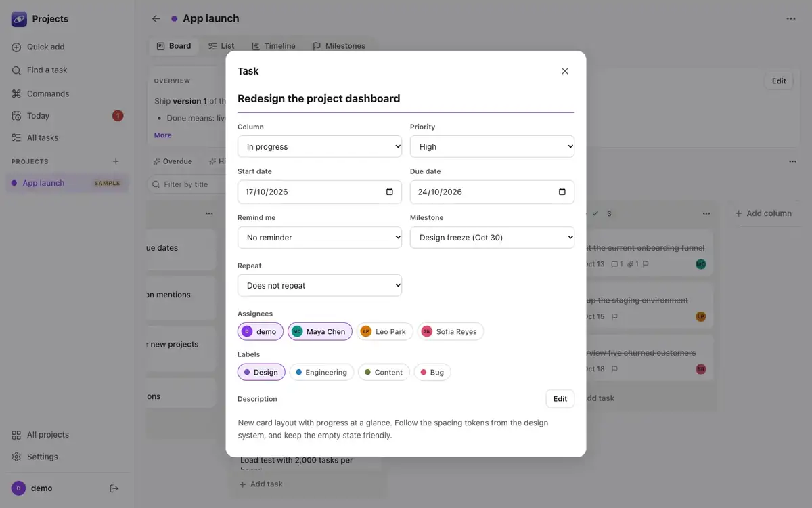Add the Engineering label
This screenshot has height=508, width=812.
pyautogui.click(x=321, y=372)
